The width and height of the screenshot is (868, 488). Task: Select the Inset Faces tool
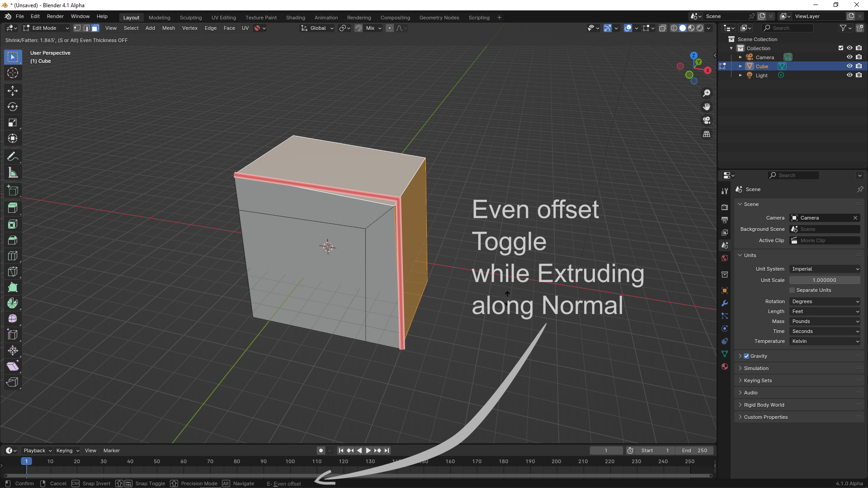point(13,224)
